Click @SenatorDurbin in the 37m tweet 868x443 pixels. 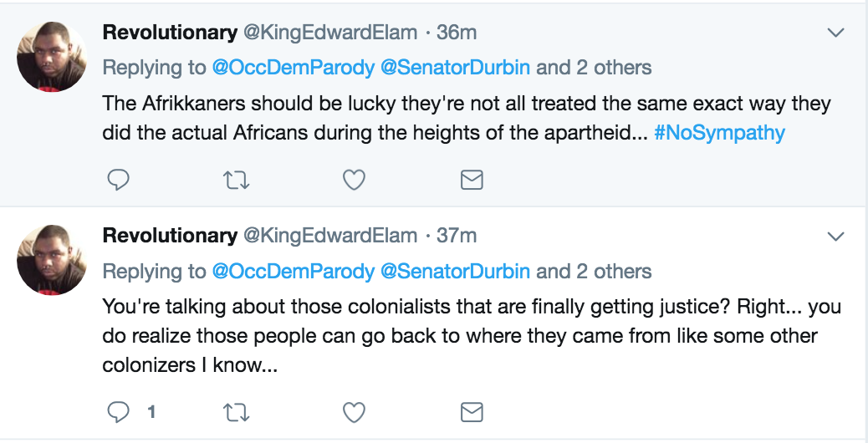(x=455, y=271)
